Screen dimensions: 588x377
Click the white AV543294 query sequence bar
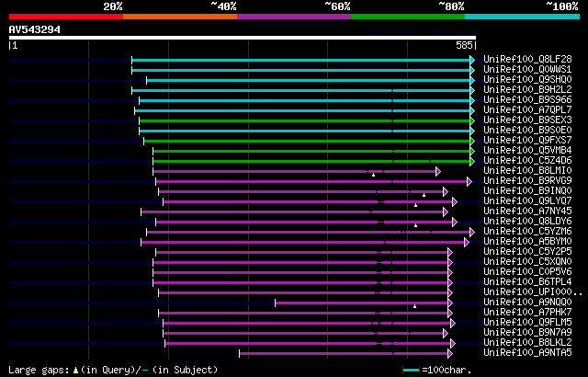pyautogui.click(x=243, y=38)
